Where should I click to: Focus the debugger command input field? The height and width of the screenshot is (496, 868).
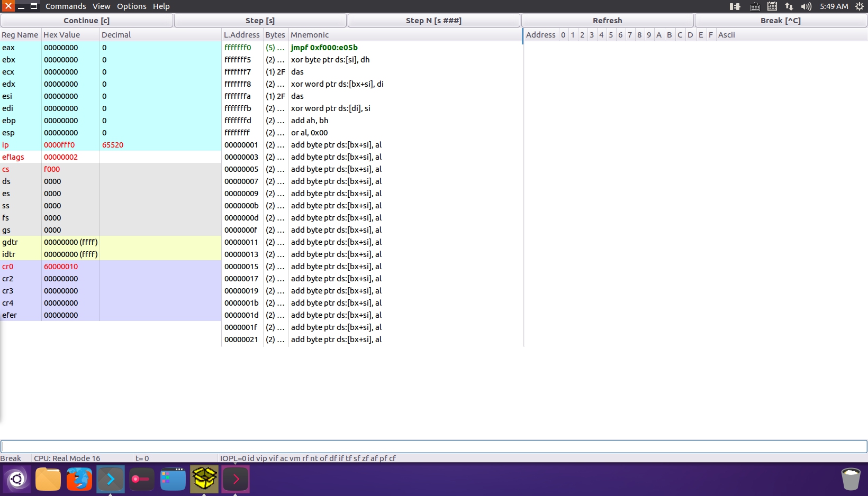pos(434,446)
